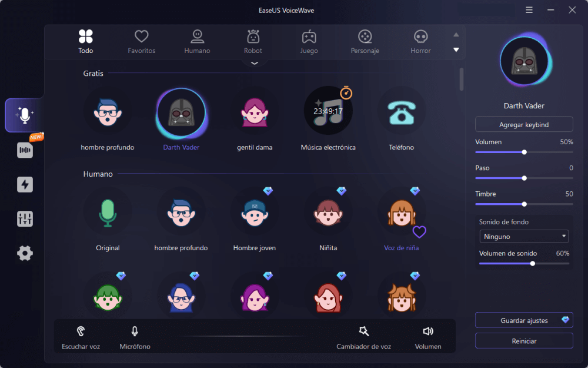Select hombre profundo voice under Humano
The width and height of the screenshot is (588, 368).
pyautogui.click(x=181, y=213)
